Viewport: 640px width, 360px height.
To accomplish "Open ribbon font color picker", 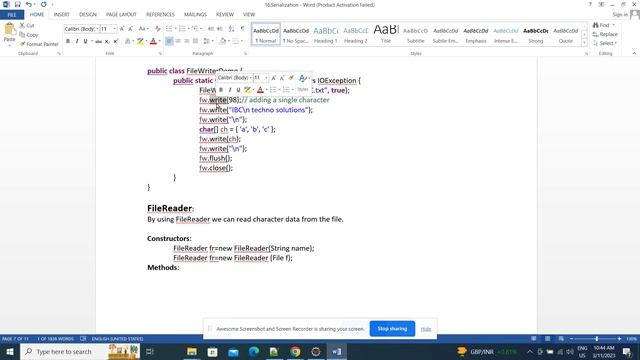I will point(159,41).
